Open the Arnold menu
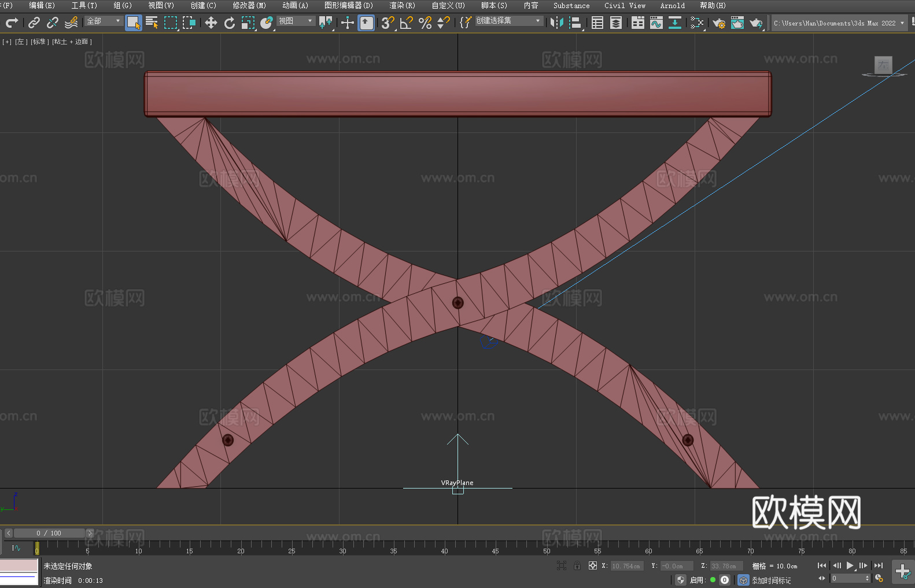This screenshot has height=588, width=915. [x=673, y=5]
